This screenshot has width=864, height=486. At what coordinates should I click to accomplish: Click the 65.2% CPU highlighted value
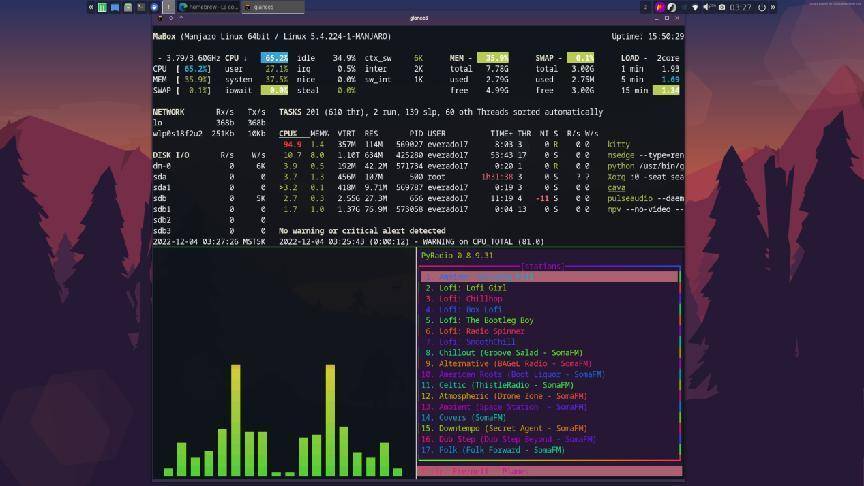[x=274, y=58]
